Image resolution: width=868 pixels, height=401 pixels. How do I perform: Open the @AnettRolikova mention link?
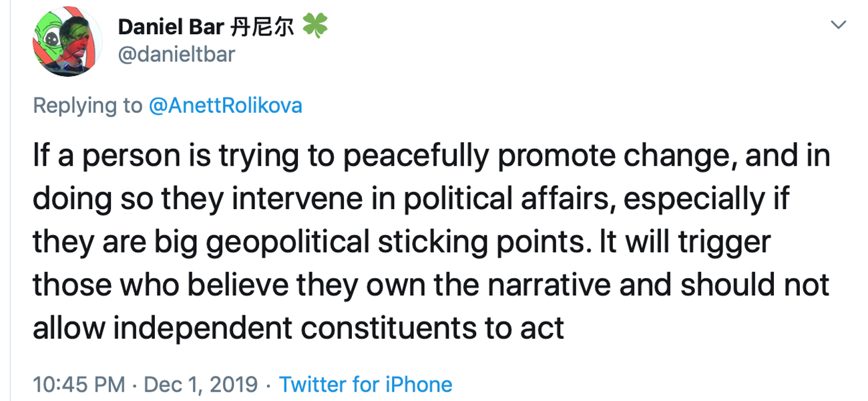coord(226,106)
